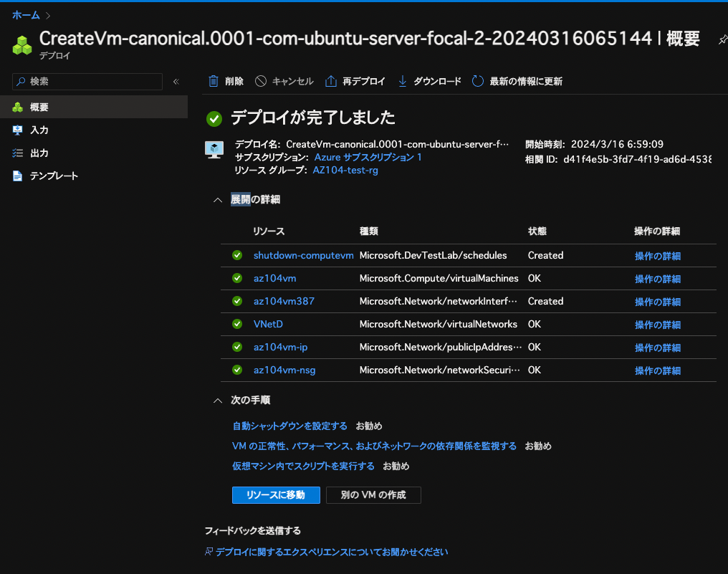
Task: Click the breadcrumb chevron after ホーム
Action: 48,16
